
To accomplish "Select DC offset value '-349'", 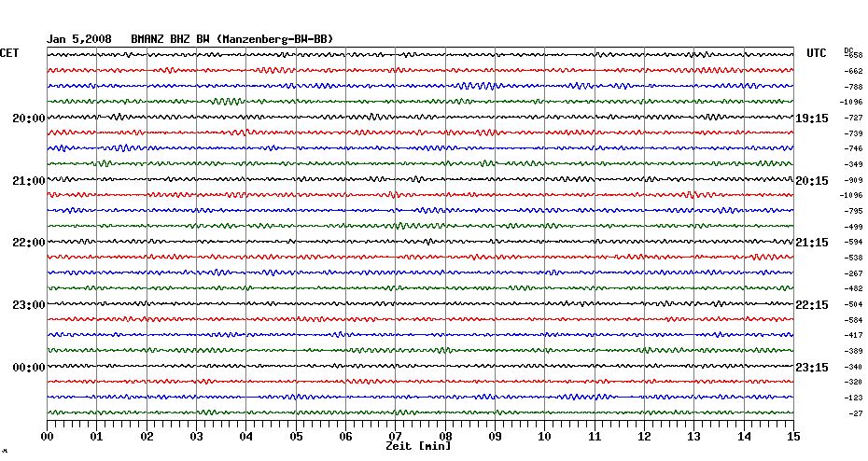I will [x=853, y=165].
